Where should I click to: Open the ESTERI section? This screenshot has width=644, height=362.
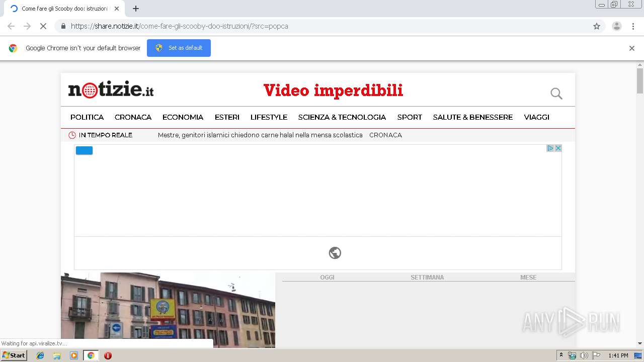point(227,117)
